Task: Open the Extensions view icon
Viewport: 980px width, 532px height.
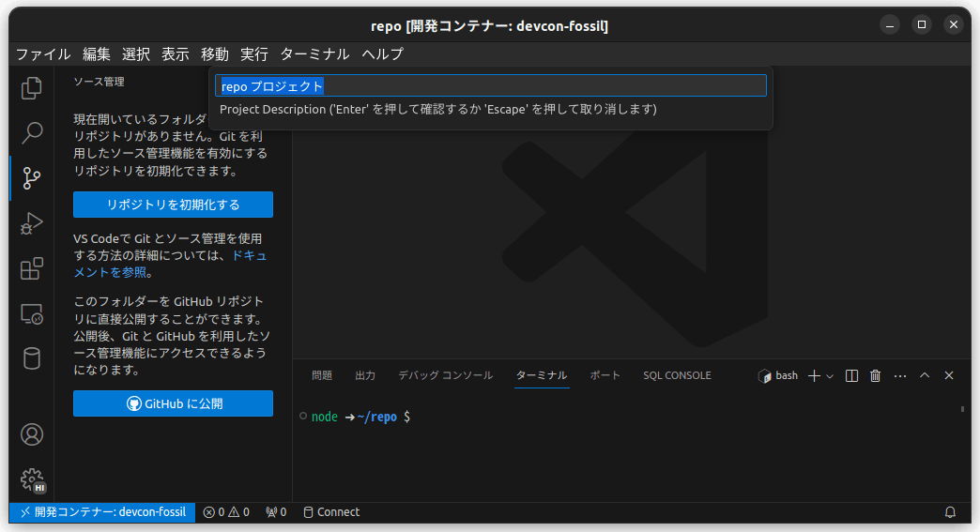Action: coord(31,268)
